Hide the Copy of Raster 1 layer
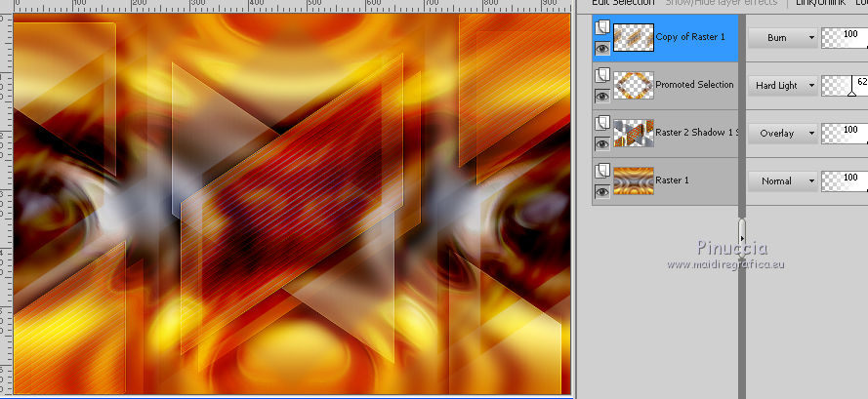The width and height of the screenshot is (868, 399). tap(601, 49)
